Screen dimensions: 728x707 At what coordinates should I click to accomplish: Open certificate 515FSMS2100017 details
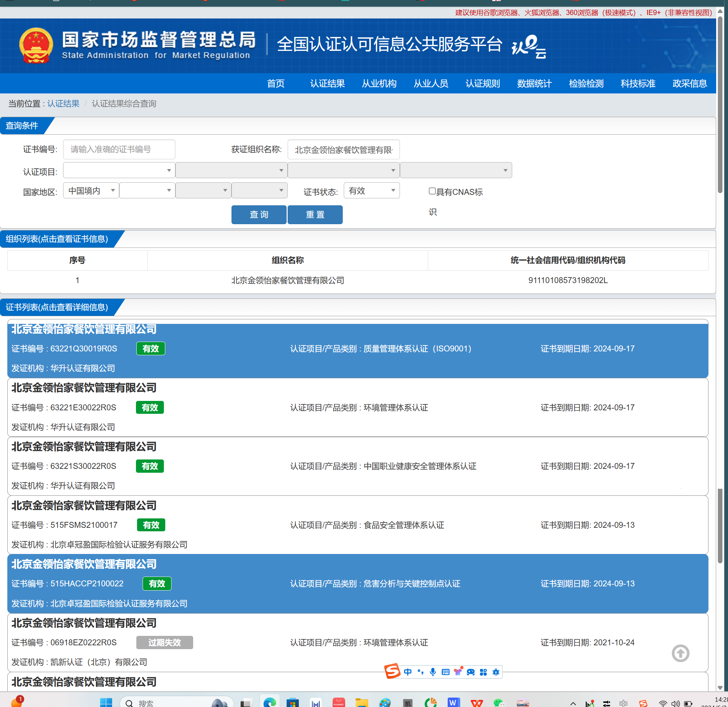(x=358, y=525)
